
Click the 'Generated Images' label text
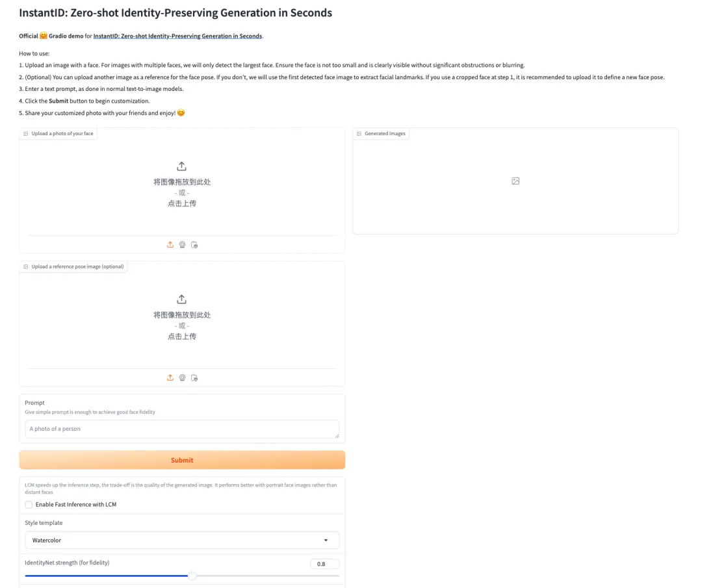[x=385, y=134]
